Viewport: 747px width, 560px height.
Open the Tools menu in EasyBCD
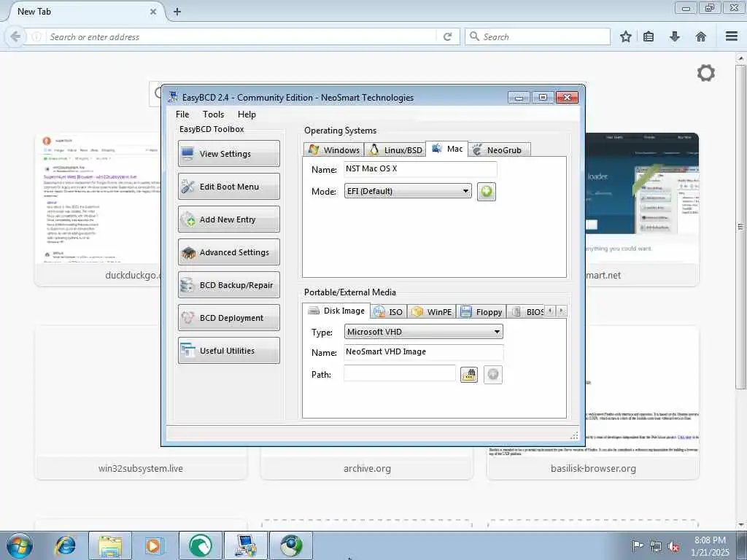[x=213, y=114]
